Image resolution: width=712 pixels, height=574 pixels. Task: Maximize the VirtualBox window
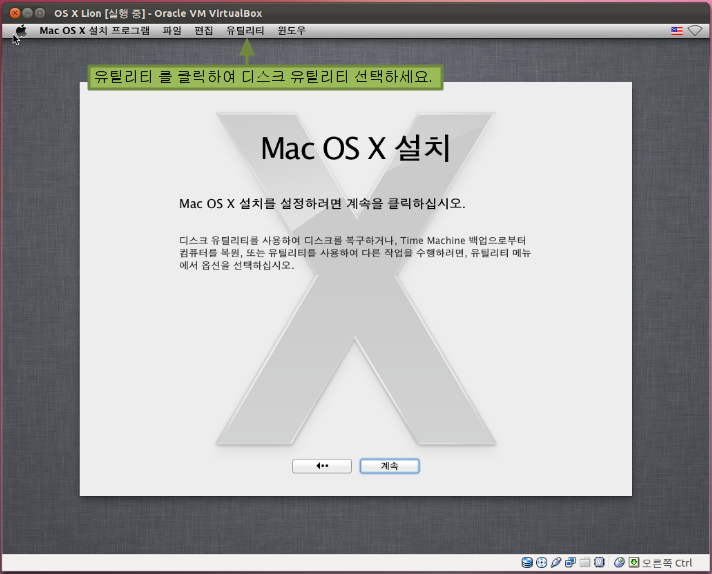point(40,13)
